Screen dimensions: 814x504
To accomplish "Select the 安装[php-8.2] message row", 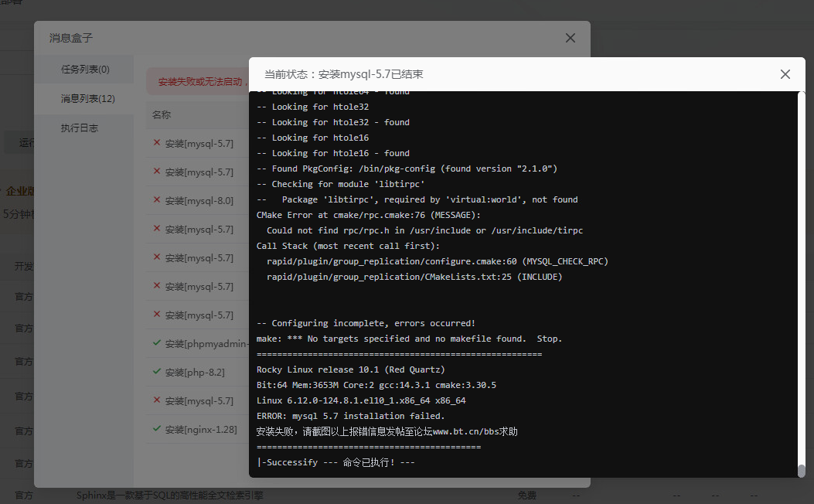I will (x=198, y=372).
